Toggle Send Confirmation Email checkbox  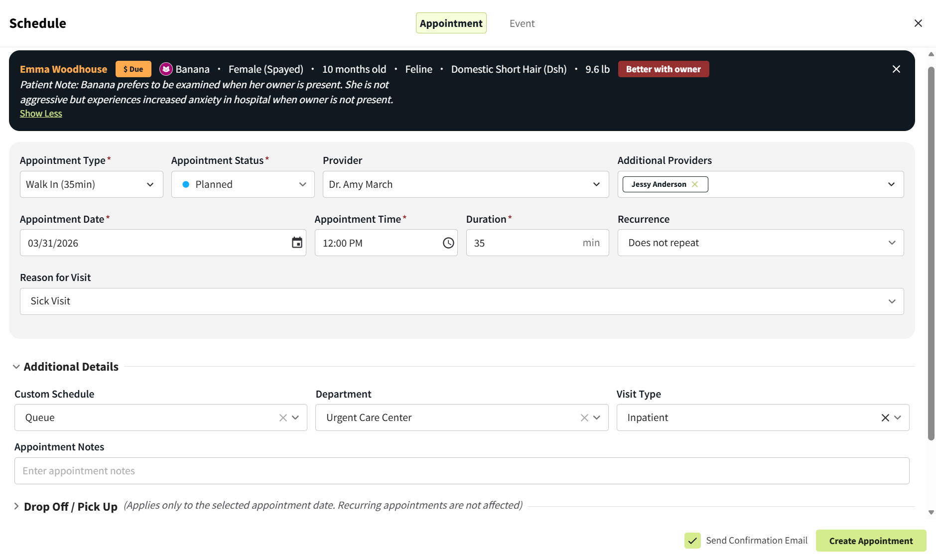692,541
